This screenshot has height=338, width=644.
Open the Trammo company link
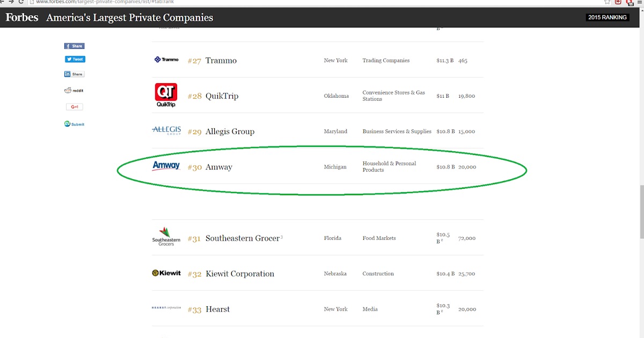click(x=221, y=60)
